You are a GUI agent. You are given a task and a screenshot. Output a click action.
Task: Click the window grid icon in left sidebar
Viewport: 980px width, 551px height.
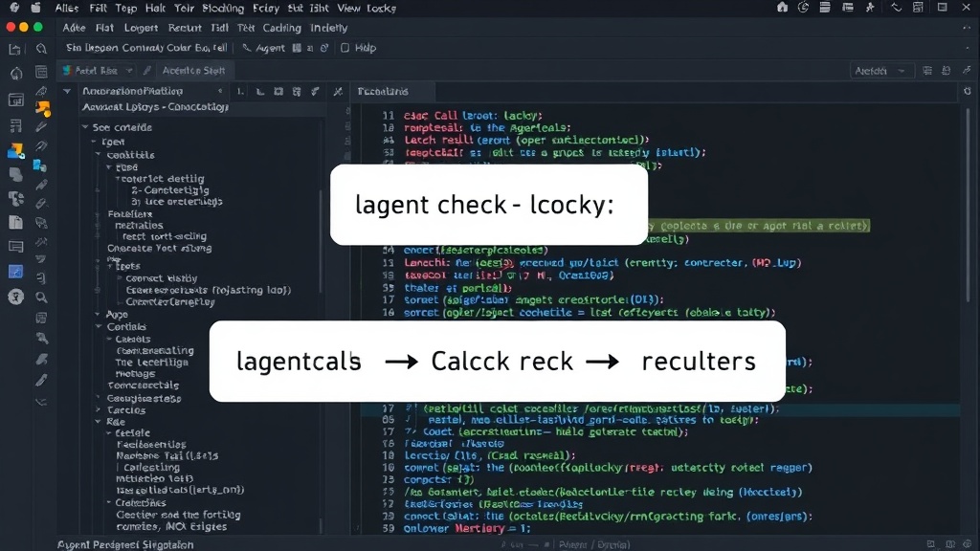(x=15, y=99)
